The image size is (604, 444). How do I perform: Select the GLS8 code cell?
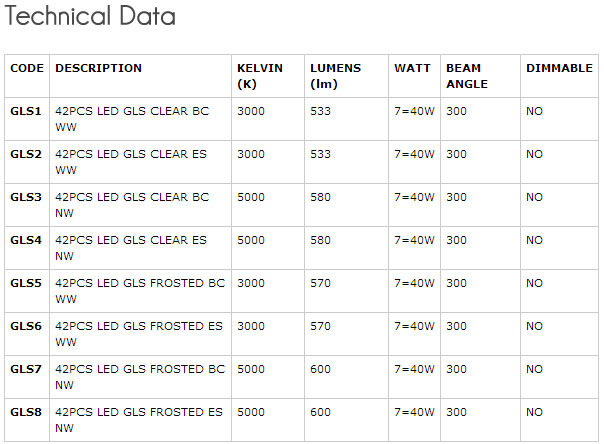26,412
